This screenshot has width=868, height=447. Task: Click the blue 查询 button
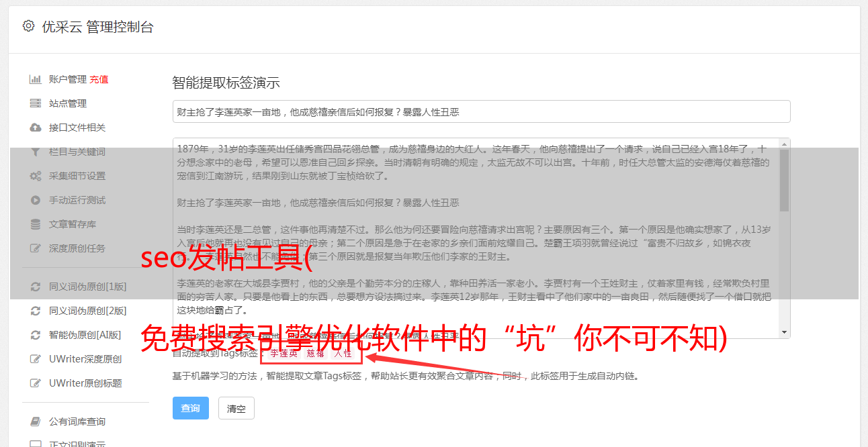point(191,408)
